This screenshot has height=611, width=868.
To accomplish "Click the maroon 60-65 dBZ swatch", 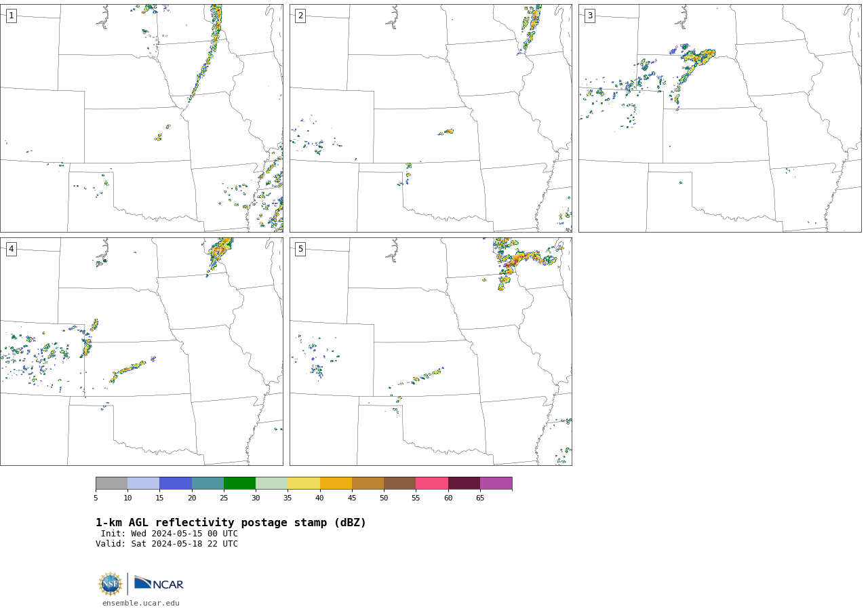I will [x=464, y=483].
